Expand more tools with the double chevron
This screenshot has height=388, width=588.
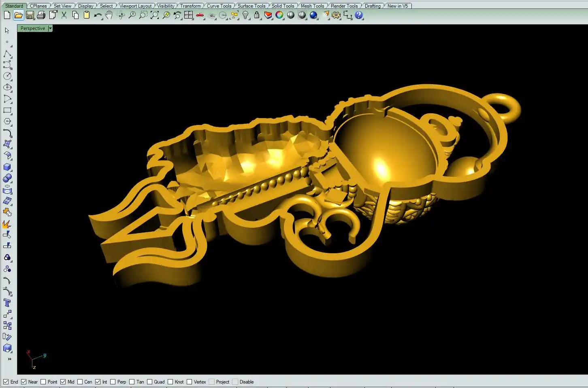pos(9,359)
